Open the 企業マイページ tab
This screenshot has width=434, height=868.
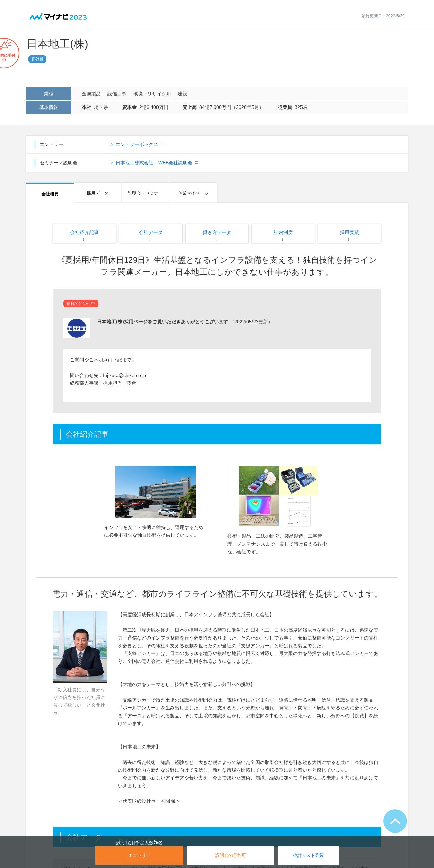coord(193,193)
